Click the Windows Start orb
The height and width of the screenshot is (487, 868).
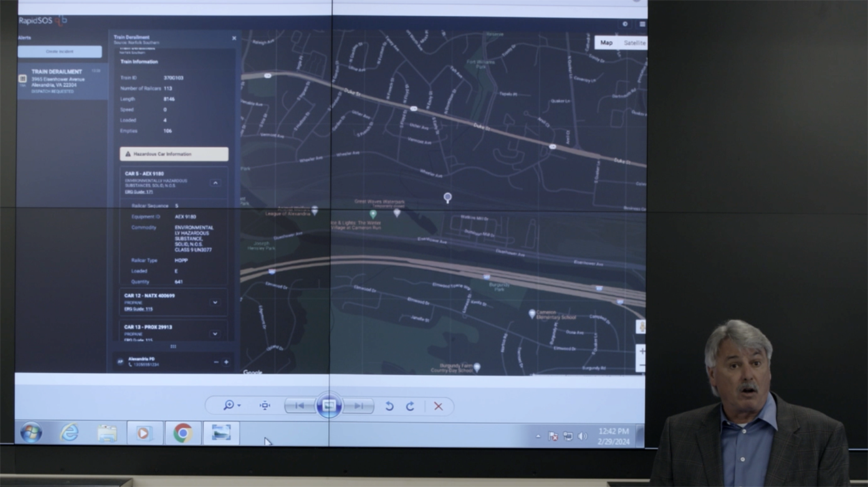coord(31,433)
